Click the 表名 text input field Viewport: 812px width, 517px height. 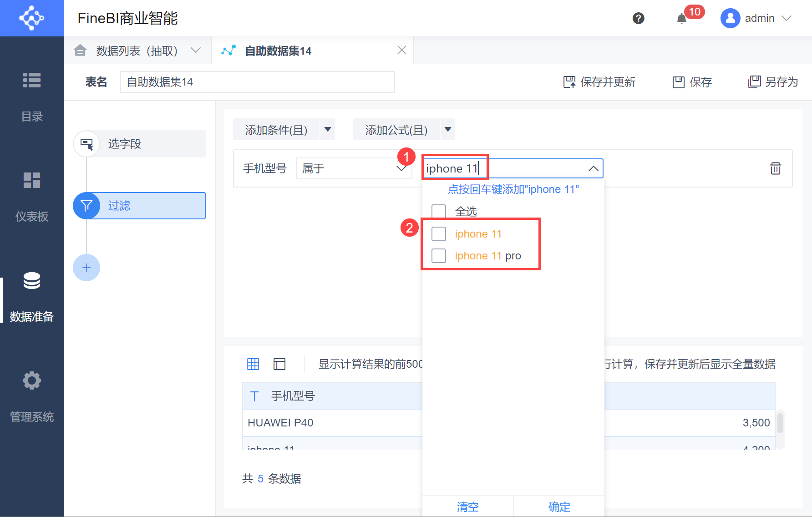point(257,82)
